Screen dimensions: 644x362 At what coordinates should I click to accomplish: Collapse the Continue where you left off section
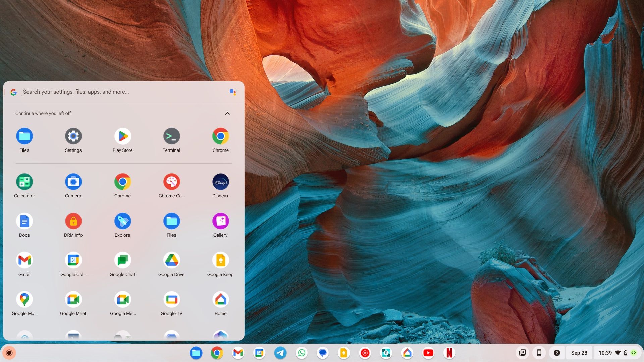click(227, 113)
